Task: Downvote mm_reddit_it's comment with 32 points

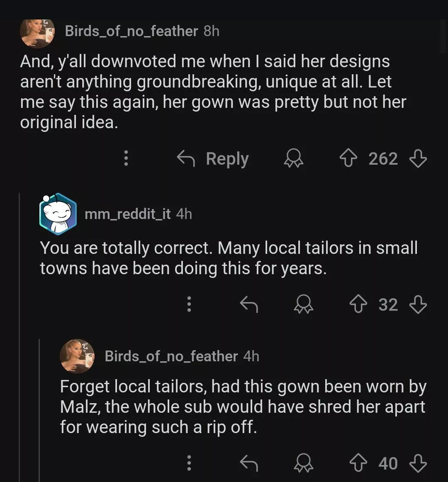Action: click(418, 305)
